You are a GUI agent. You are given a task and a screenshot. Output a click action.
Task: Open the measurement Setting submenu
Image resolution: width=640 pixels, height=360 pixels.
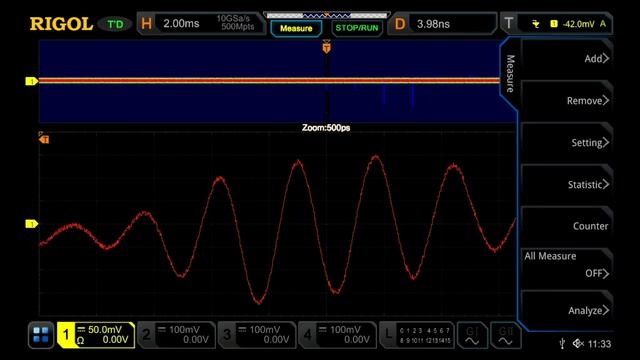[567, 142]
